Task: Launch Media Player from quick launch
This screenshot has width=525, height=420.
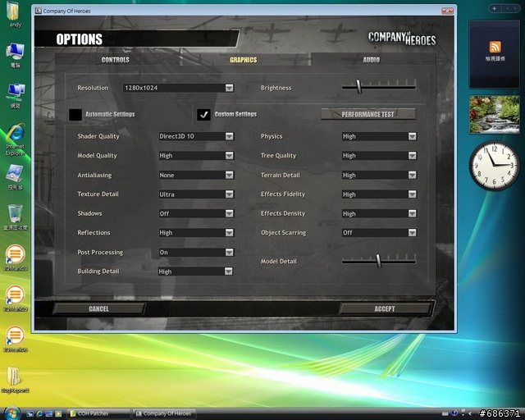Action: 58,414
